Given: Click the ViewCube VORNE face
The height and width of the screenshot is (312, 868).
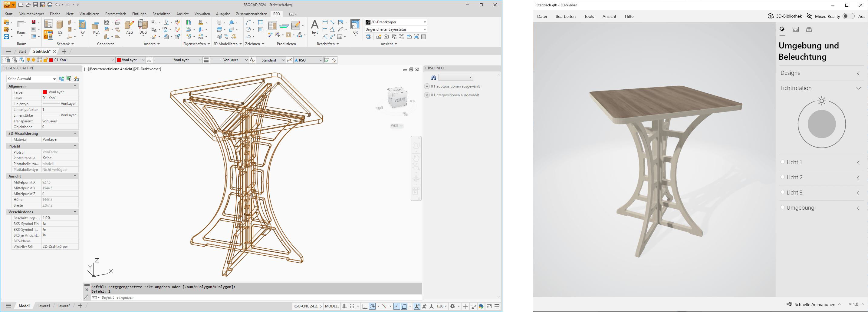Looking at the screenshot, I should coord(400,100).
